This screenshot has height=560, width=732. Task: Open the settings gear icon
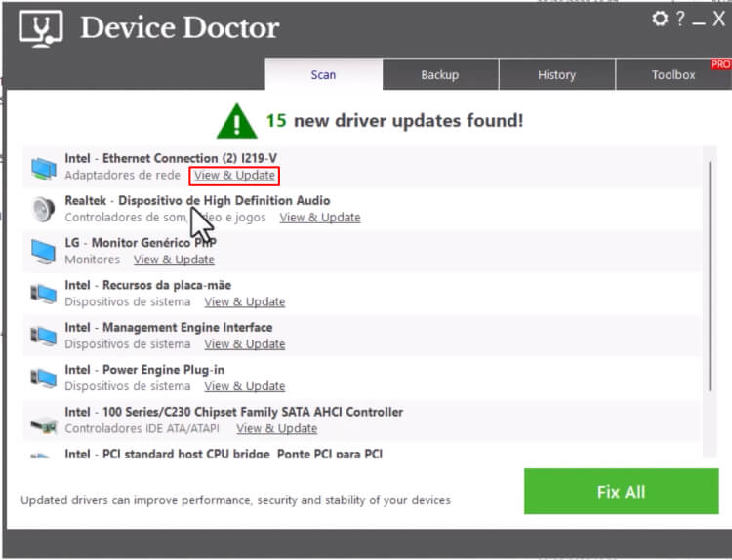(660, 19)
